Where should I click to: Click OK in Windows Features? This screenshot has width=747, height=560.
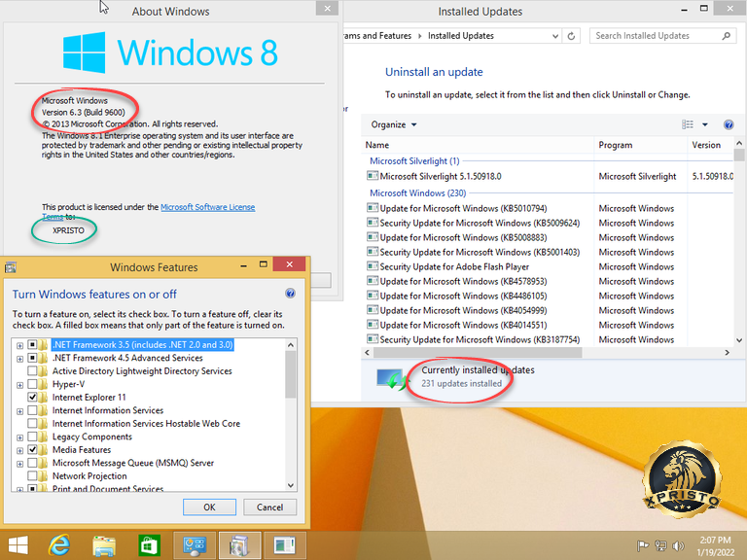point(209,507)
